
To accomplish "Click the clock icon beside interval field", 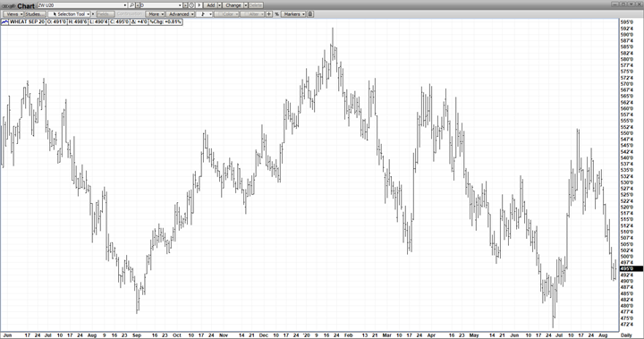I will click(191, 5).
